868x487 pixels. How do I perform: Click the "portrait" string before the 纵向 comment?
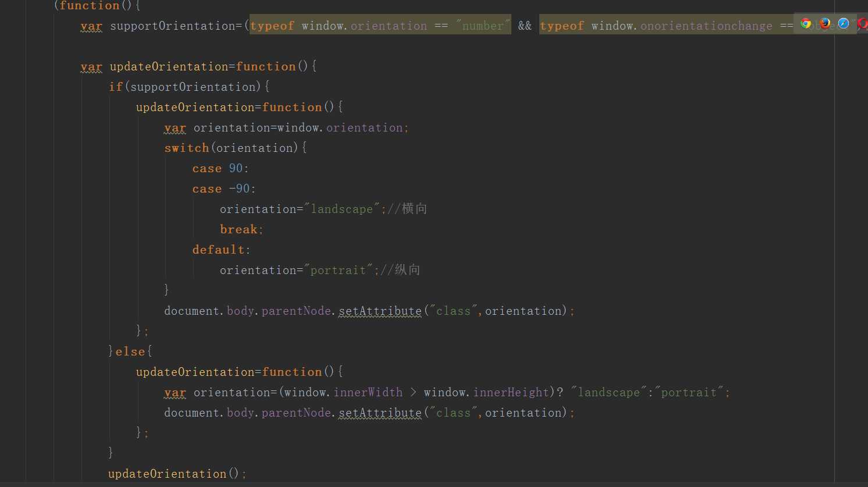338,270
